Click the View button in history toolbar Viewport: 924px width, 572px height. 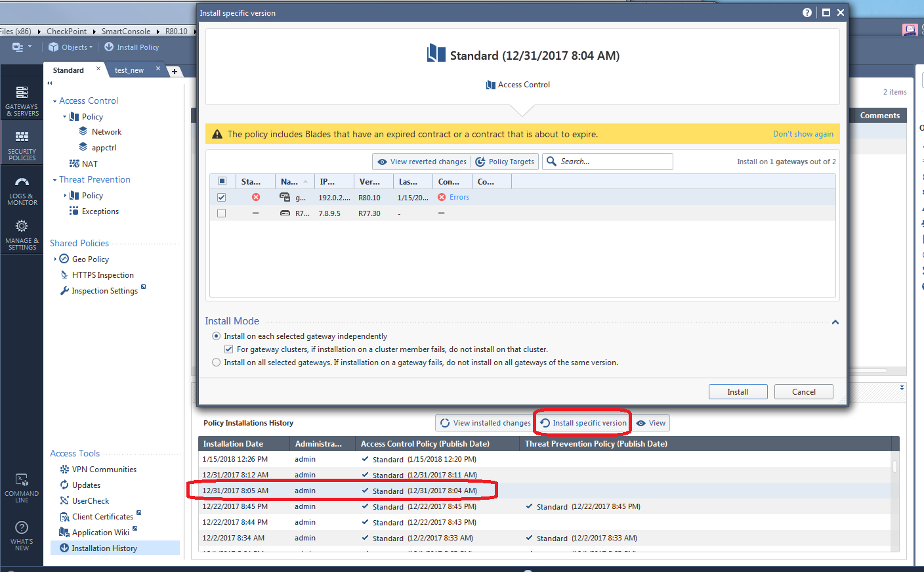point(651,423)
